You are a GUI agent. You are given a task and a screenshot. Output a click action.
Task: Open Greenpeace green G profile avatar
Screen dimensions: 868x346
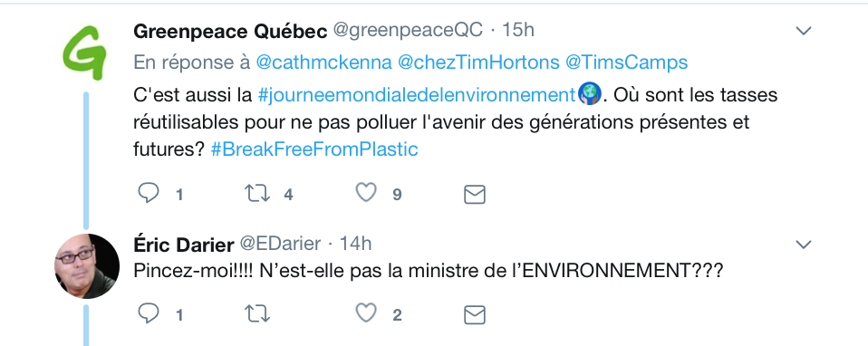click(x=84, y=53)
